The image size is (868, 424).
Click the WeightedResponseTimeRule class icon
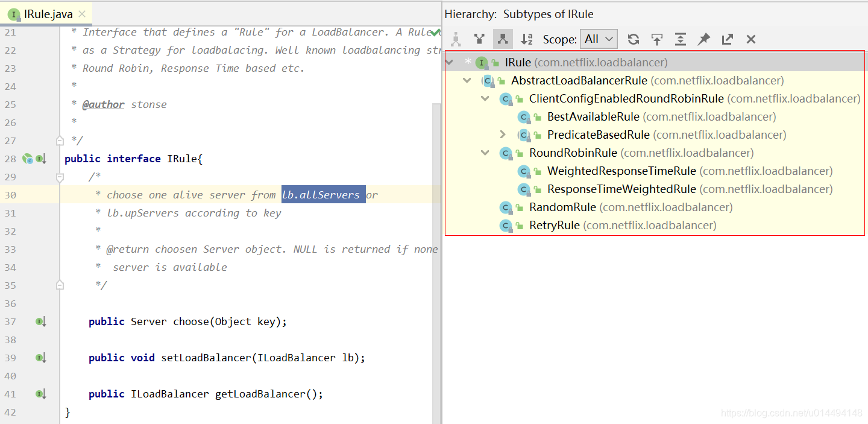pos(524,171)
